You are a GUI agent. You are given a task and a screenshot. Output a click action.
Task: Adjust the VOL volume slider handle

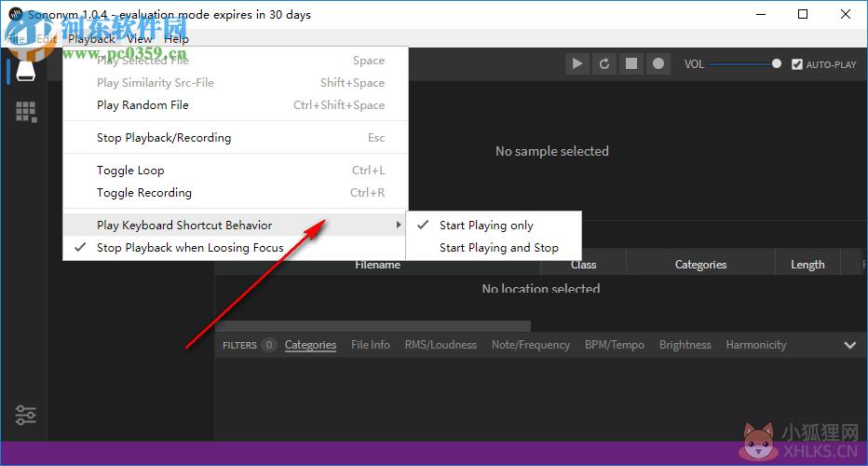(x=777, y=63)
